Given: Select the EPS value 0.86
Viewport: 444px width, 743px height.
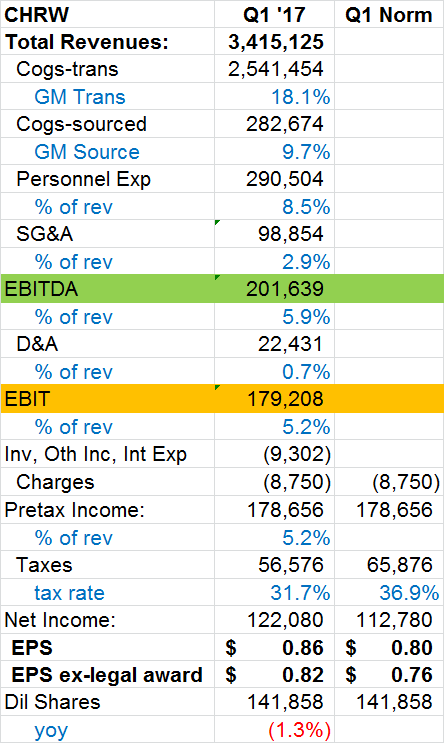Looking at the screenshot, I should 303,648.
